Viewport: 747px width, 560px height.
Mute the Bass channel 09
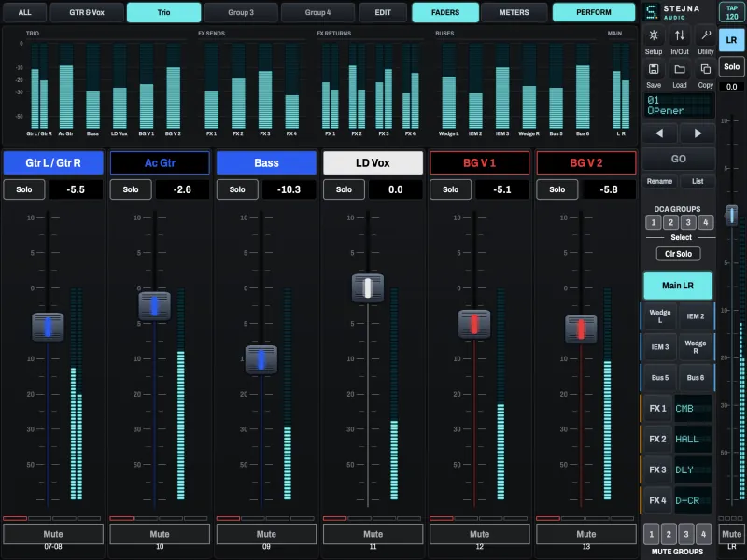[x=266, y=534]
